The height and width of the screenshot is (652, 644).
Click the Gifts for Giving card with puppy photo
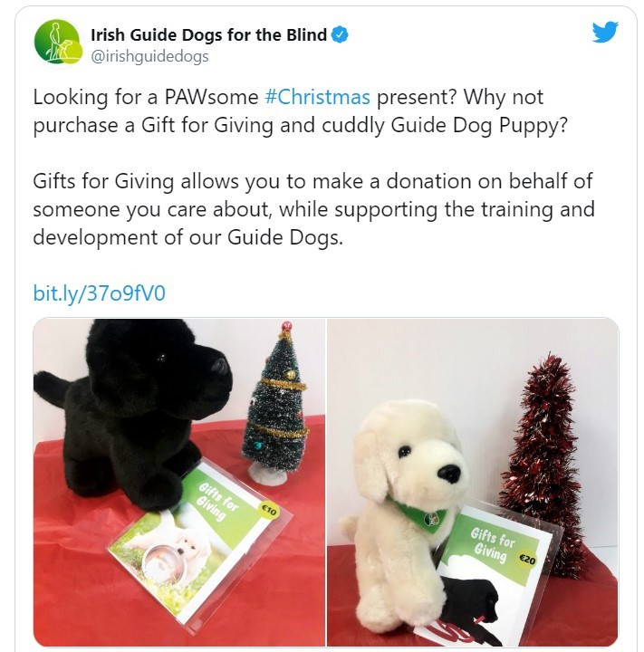coord(199,546)
